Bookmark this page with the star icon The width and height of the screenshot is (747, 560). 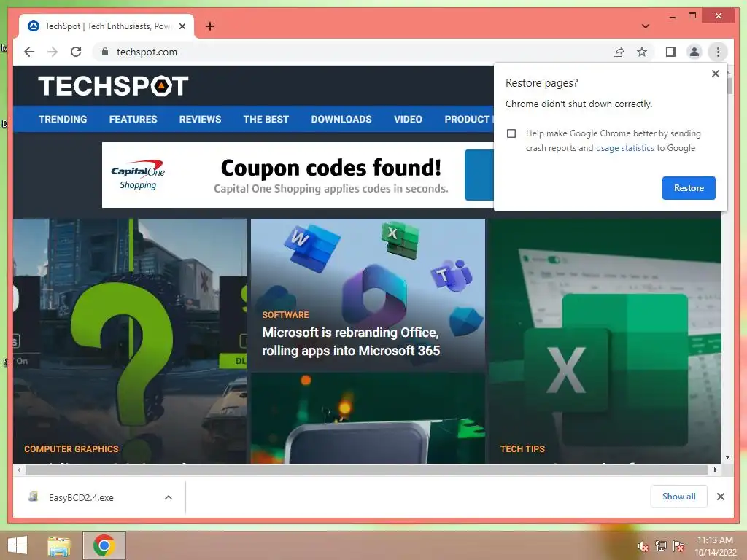coord(642,52)
